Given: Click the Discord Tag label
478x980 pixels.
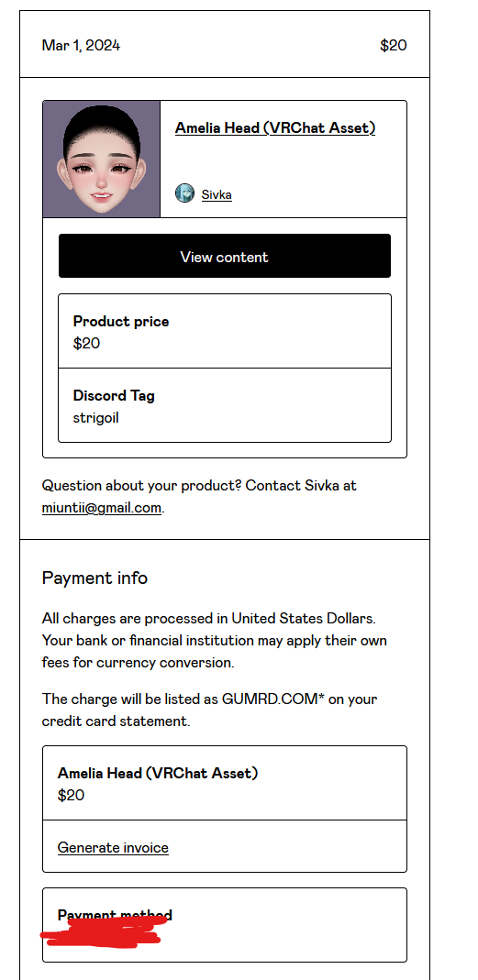Looking at the screenshot, I should (x=114, y=396).
